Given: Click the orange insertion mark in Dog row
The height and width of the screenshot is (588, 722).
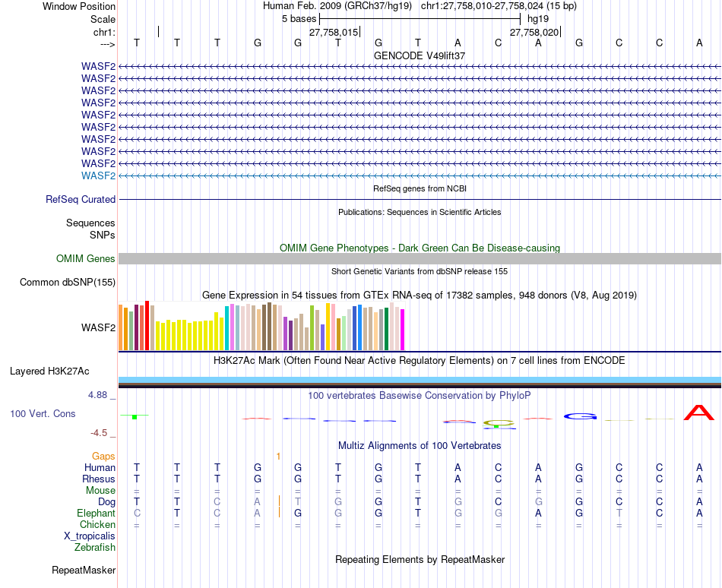Looking at the screenshot, I should (279, 501).
